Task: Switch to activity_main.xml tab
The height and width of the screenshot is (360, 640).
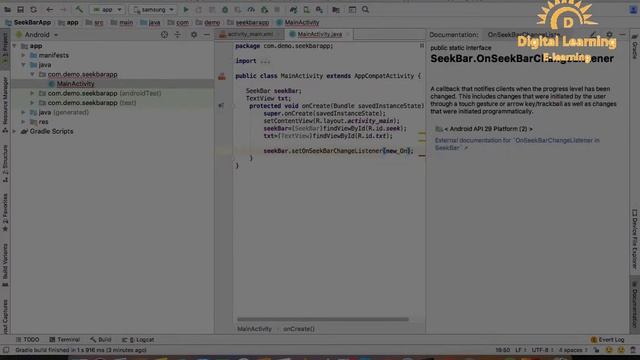Action: pyautogui.click(x=250, y=34)
